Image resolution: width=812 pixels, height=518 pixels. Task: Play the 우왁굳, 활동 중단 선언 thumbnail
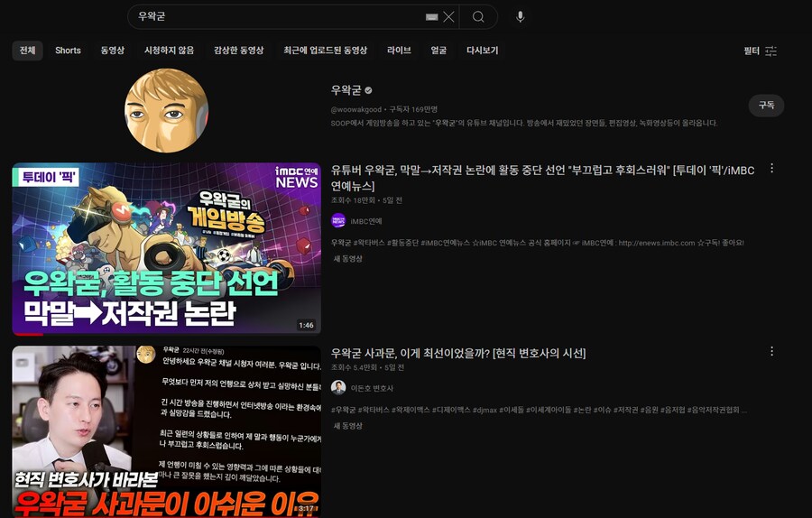click(166, 249)
